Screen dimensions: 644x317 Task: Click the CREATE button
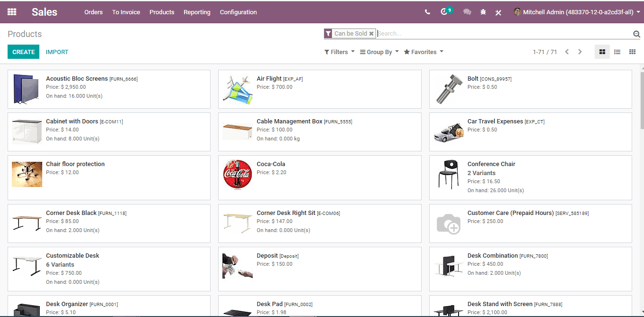pos(23,52)
